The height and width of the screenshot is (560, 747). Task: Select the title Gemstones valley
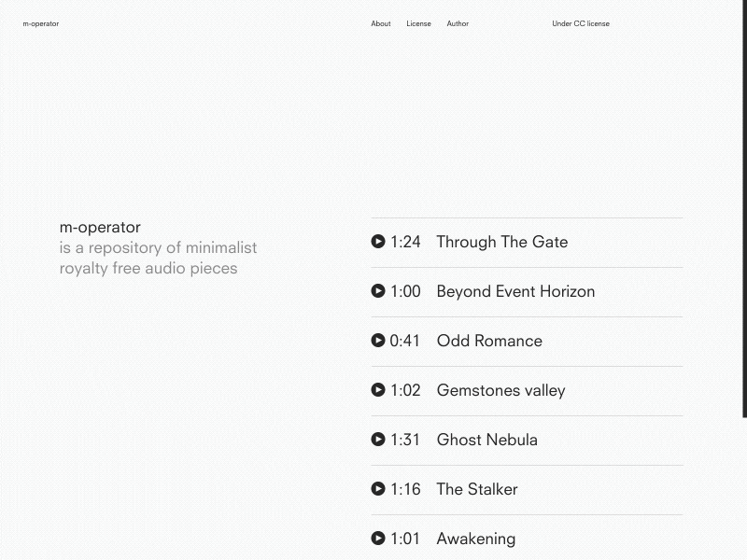(x=500, y=390)
